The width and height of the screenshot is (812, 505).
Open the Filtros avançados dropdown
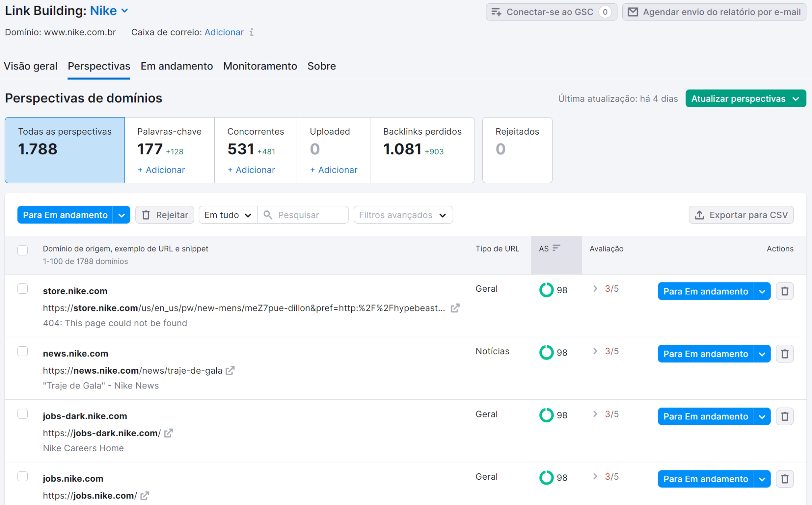pyautogui.click(x=403, y=215)
